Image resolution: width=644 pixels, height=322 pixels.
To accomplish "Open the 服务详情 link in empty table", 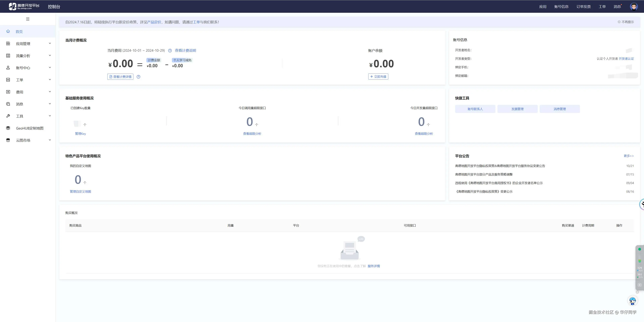I will [x=373, y=266].
